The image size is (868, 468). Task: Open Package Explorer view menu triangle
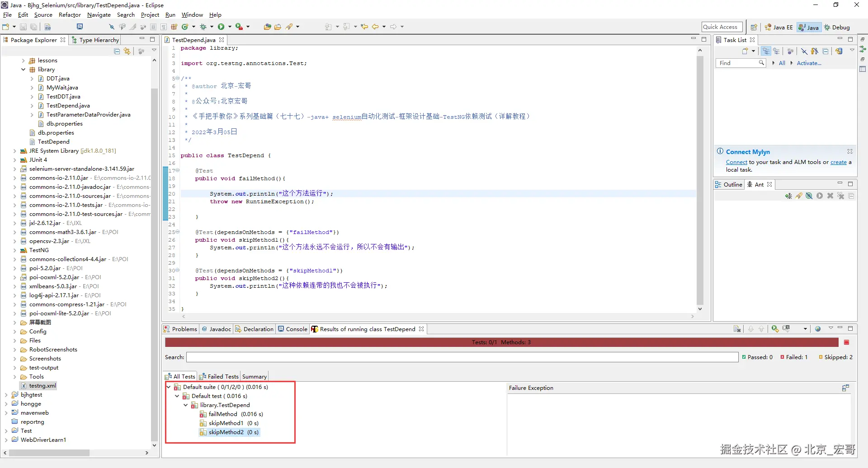pyautogui.click(x=154, y=51)
